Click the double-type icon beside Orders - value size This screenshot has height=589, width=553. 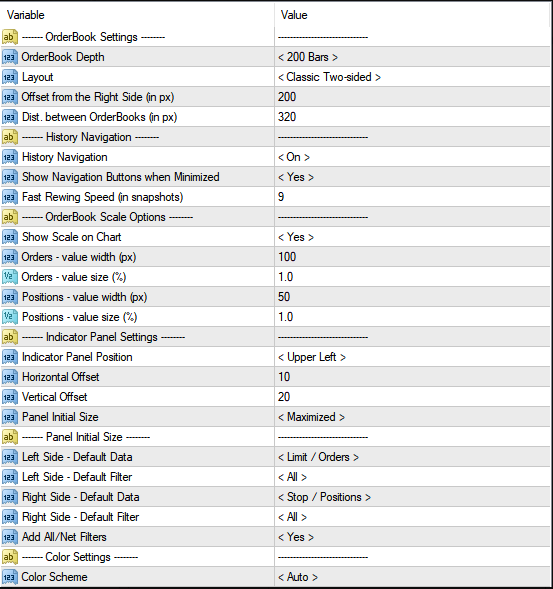tap(9, 277)
